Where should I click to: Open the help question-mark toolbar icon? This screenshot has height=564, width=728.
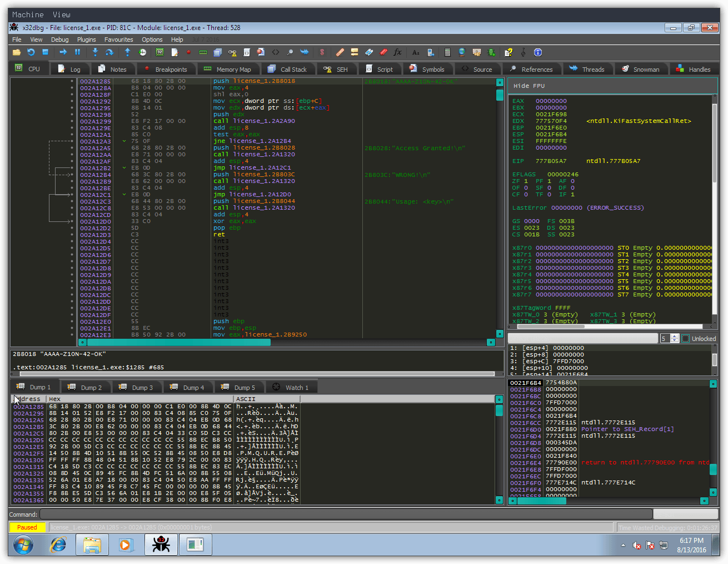508,52
